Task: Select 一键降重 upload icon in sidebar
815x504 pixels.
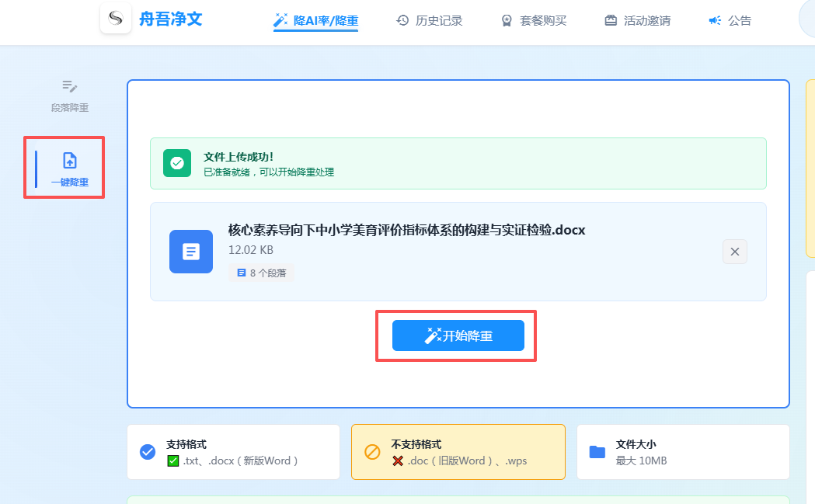Action: click(70, 161)
